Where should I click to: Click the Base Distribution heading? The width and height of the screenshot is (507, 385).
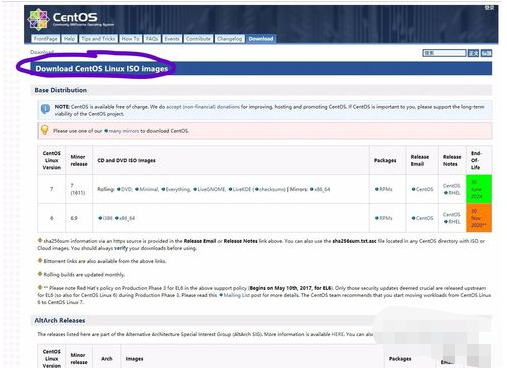tap(61, 90)
